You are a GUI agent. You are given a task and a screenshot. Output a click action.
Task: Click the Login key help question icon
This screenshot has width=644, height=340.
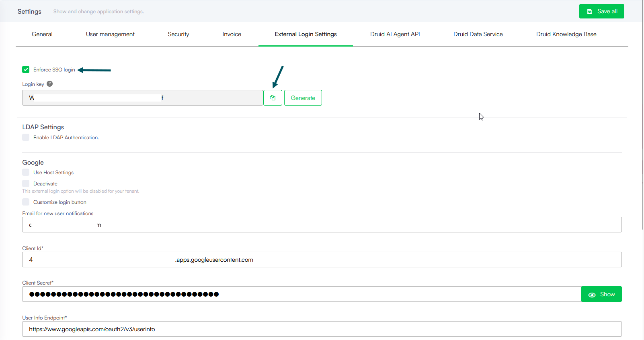(50, 84)
